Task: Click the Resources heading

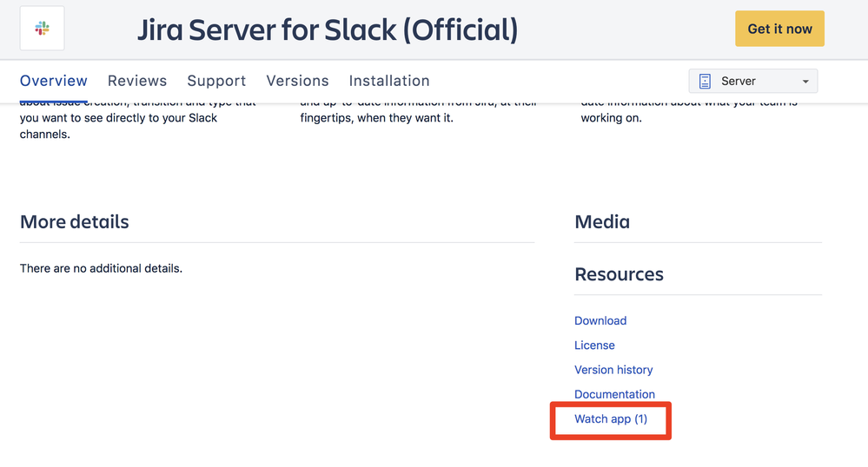Action: tap(619, 274)
